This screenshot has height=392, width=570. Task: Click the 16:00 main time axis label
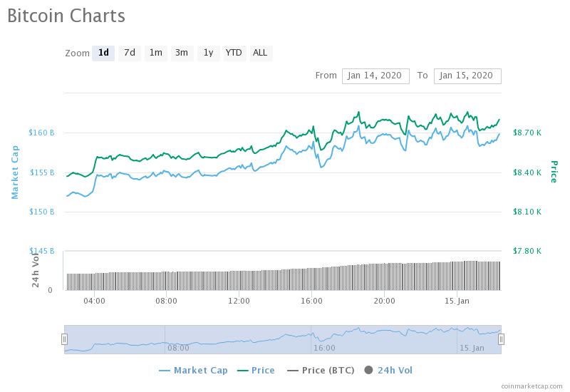(311, 301)
